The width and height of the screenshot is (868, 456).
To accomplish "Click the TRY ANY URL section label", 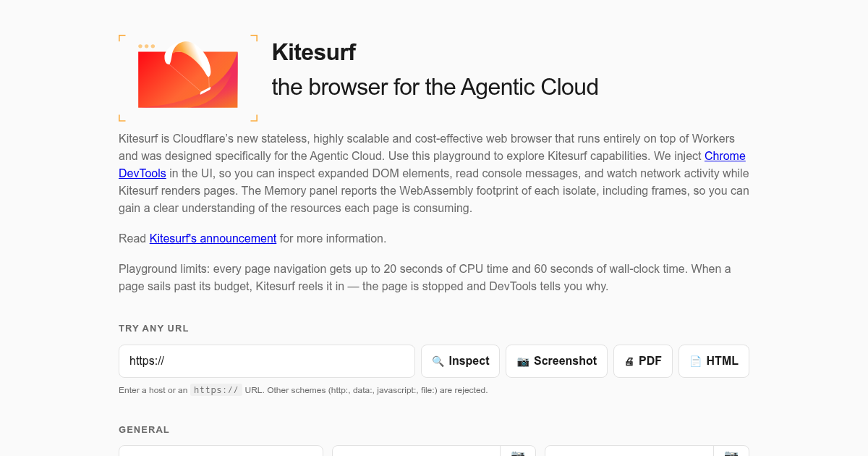I will (153, 328).
